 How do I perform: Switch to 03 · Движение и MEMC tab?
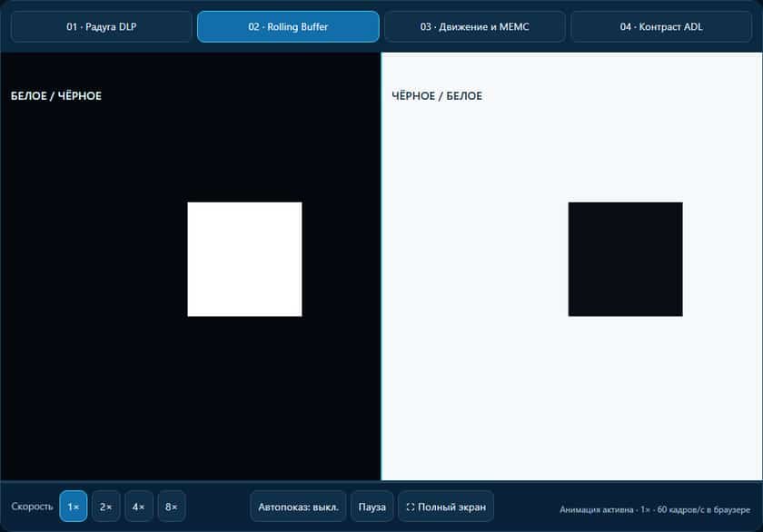[x=474, y=26]
